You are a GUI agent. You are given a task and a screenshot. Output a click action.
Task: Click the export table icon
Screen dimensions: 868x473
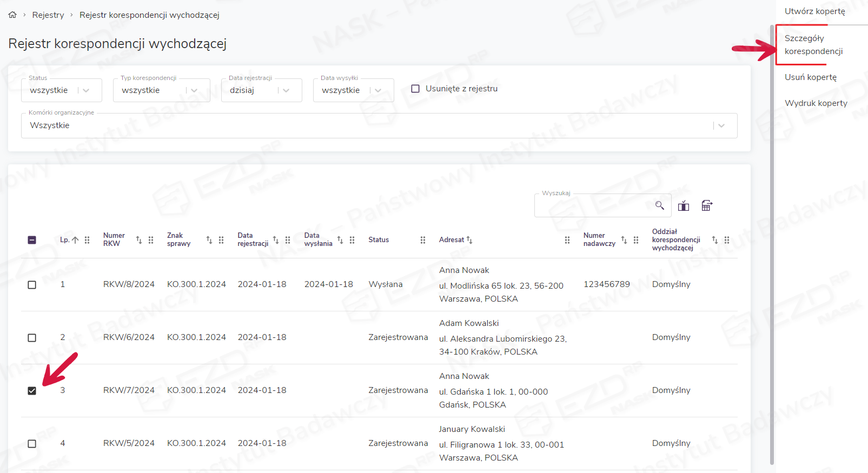click(x=706, y=205)
